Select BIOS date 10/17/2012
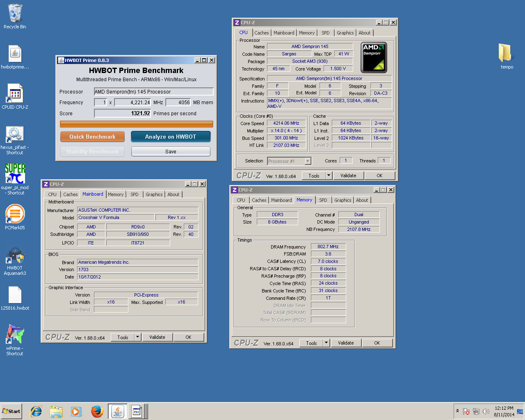The width and height of the screenshot is (525, 420). tap(138, 277)
